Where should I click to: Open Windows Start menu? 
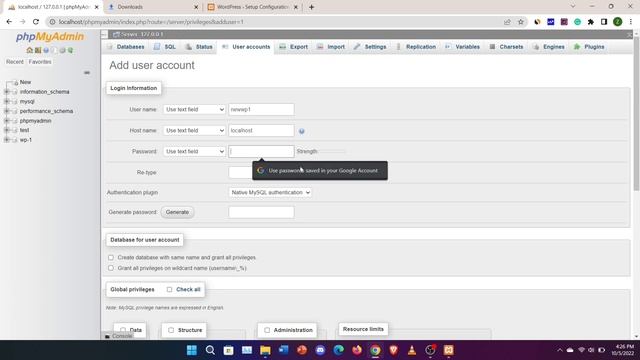[191, 350]
